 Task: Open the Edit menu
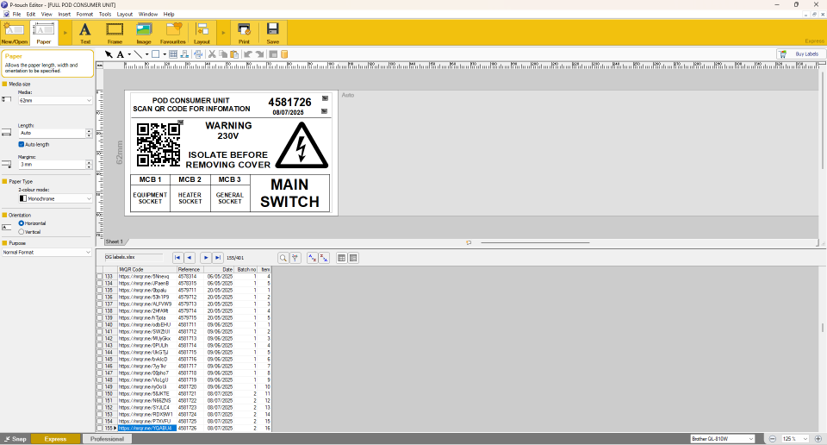pos(31,14)
